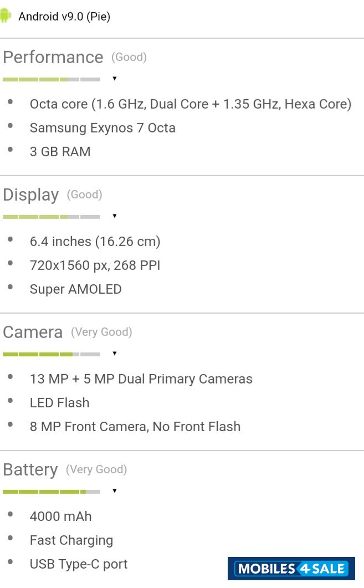
Task: Click the bullet icon beside 3 GB RAM
Action: coord(11,150)
